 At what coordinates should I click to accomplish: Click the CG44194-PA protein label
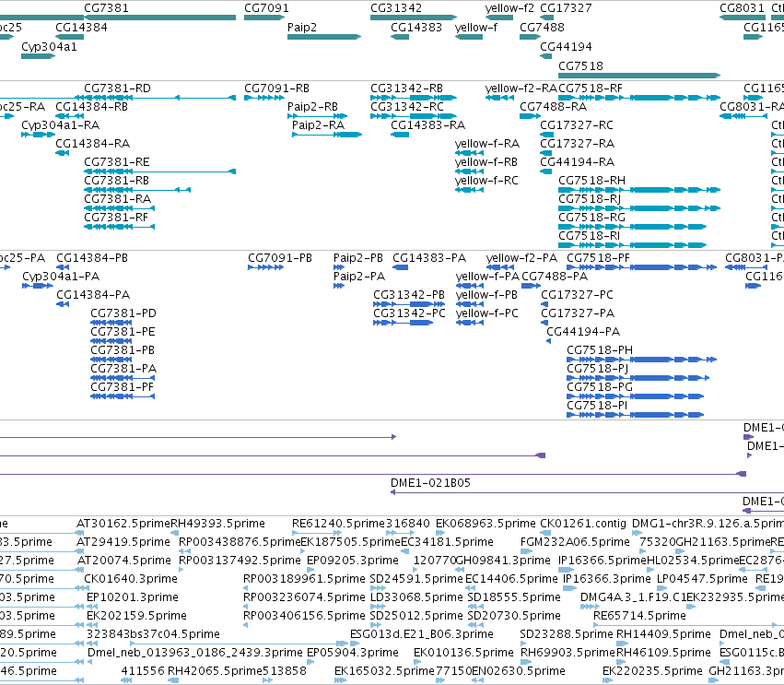coord(583,332)
